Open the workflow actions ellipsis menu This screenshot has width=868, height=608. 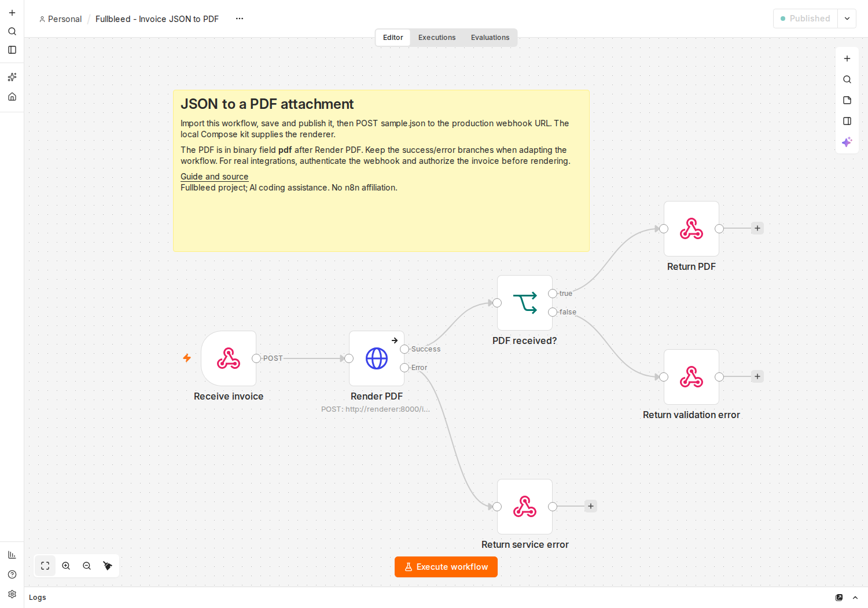240,19
